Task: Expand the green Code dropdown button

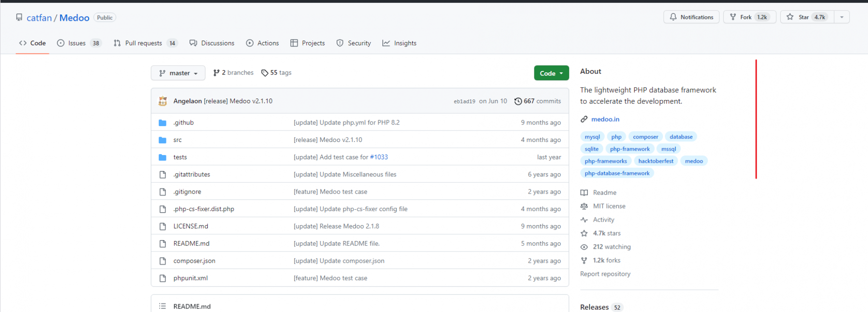Action: (551, 73)
